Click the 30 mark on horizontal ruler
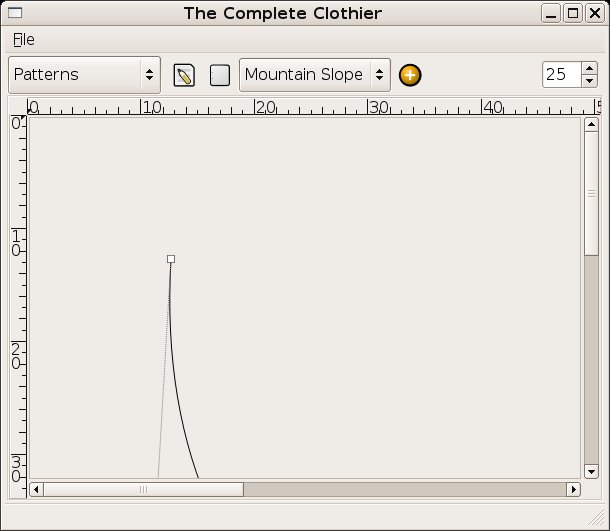This screenshot has width=610, height=531. pyautogui.click(x=379, y=107)
